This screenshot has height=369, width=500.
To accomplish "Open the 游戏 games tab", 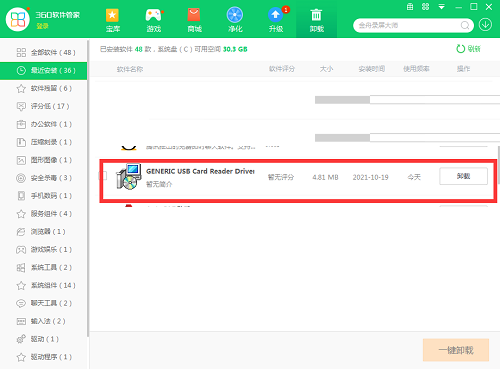I will [x=153, y=20].
